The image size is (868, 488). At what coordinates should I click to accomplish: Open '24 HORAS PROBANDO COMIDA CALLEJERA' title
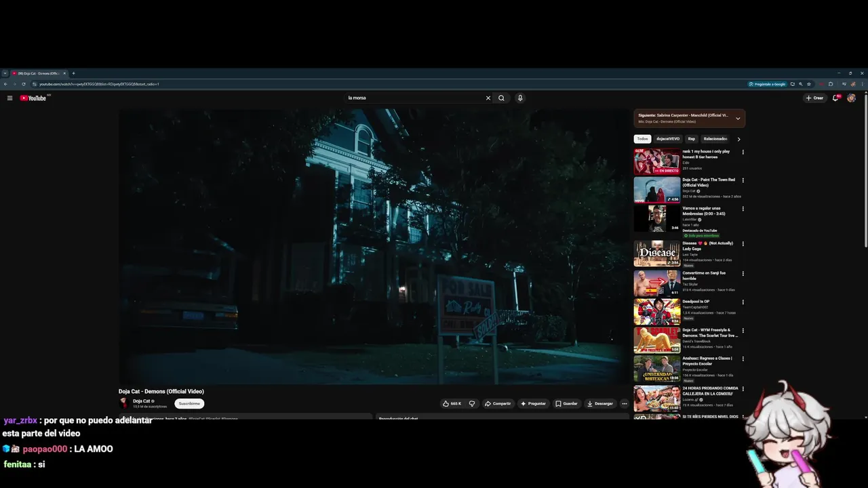pos(710,391)
